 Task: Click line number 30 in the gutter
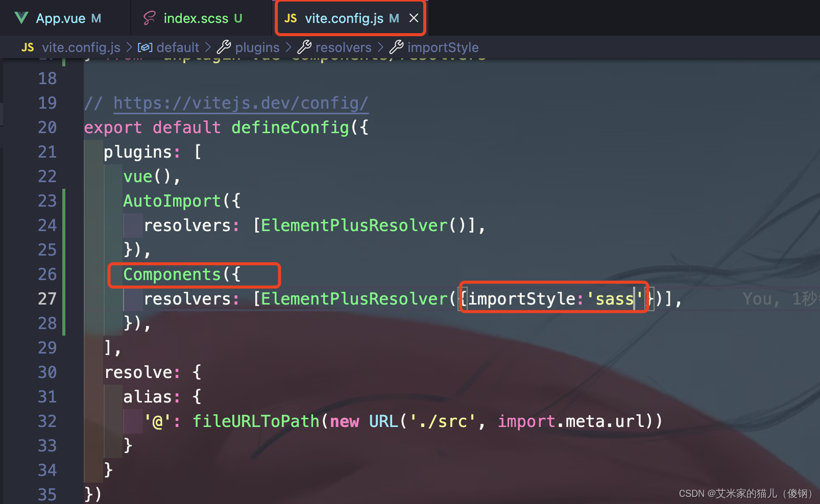(x=47, y=372)
